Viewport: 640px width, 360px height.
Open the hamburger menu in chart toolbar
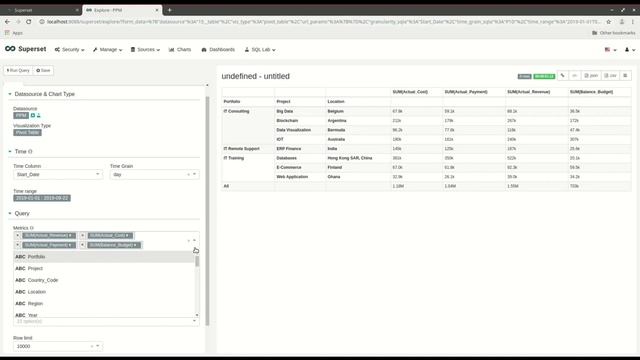click(x=625, y=76)
